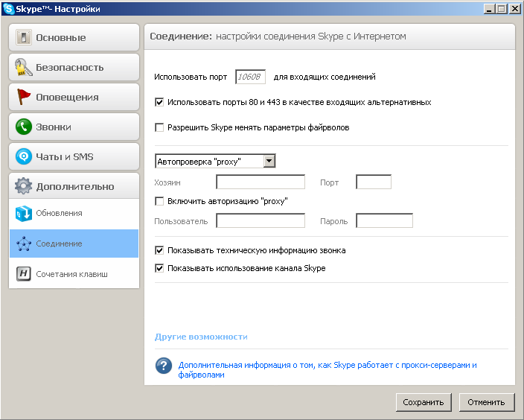Click the Пользователь input field
The width and height of the screenshot is (524, 420).
[261, 220]
